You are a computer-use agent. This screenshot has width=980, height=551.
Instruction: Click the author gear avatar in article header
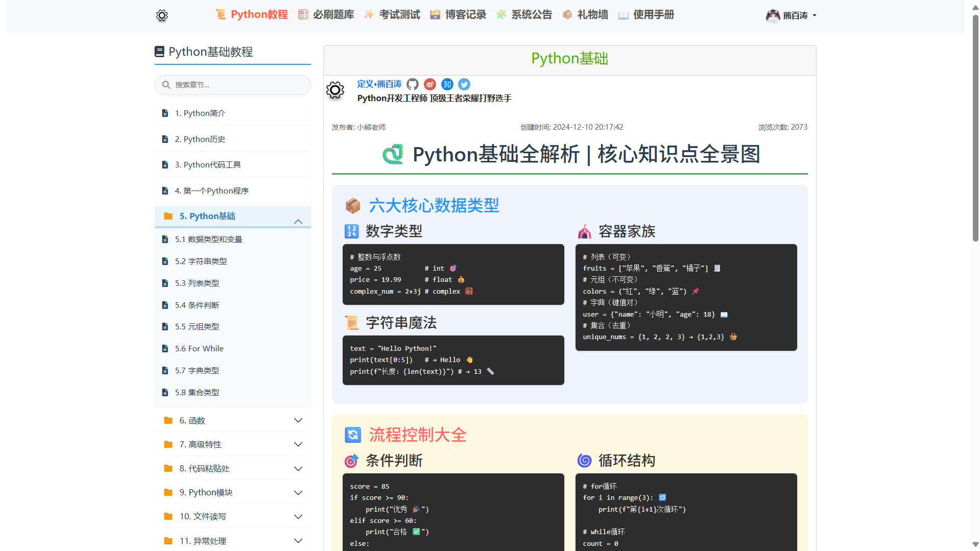(335, 90)
